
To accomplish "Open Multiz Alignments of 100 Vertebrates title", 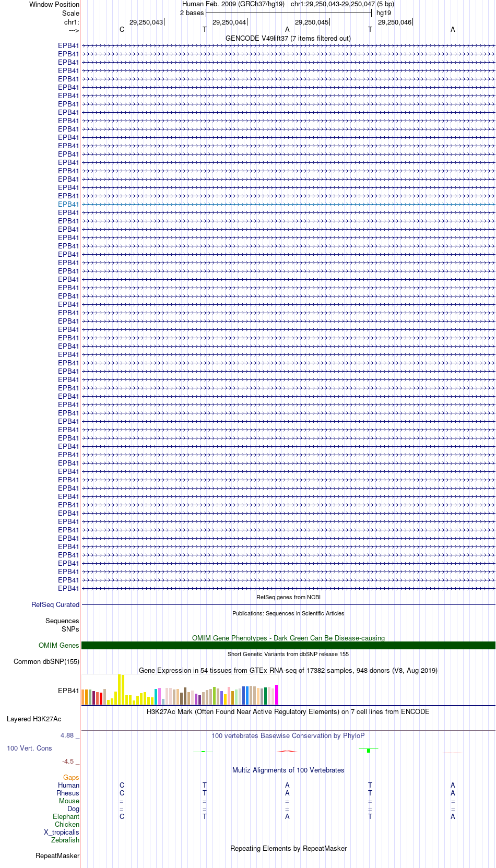I will (x=288, y=770).
